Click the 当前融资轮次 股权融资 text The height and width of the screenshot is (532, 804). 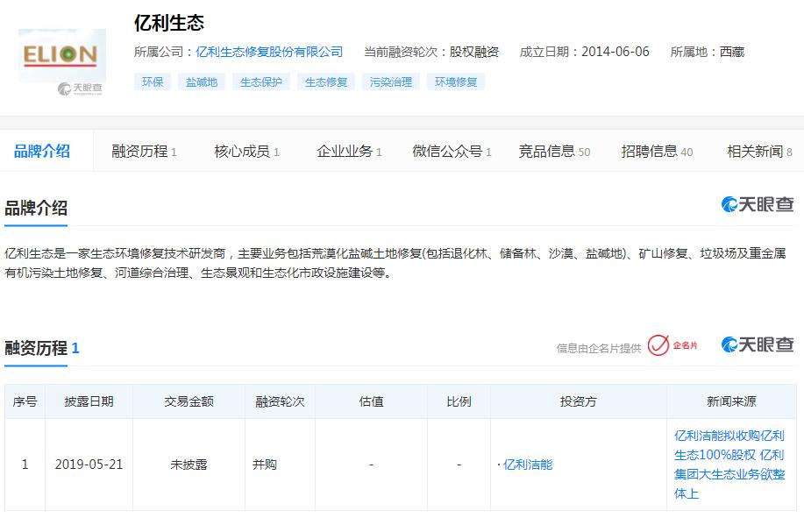(x=431, y=52)
